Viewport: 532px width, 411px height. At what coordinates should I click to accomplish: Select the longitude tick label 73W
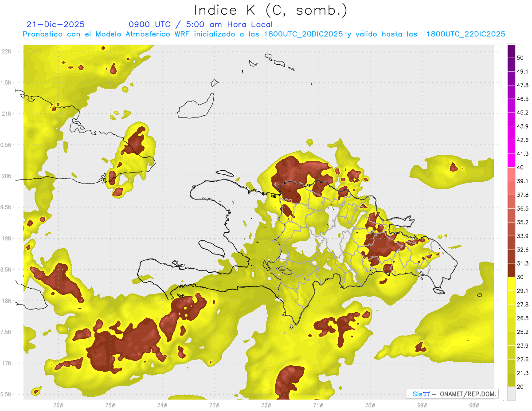214,405
